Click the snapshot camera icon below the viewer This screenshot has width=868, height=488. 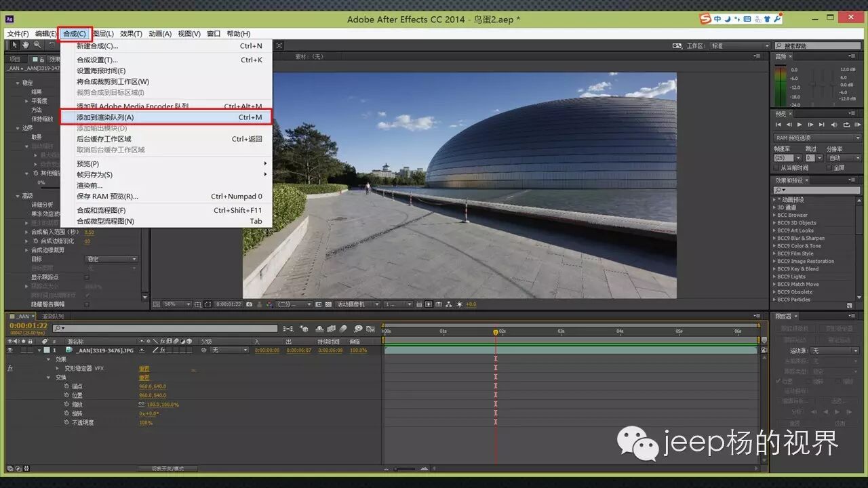coord(250,304)
